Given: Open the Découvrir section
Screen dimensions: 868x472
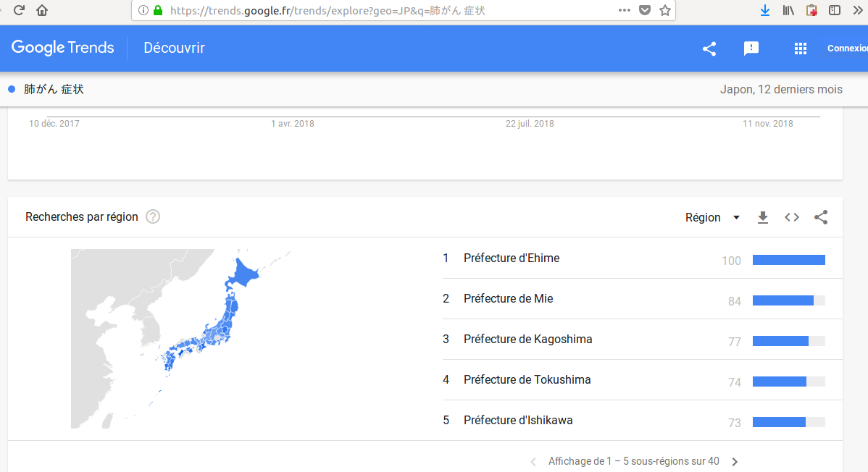Looking at the screenshot, I should coord(174,48).
